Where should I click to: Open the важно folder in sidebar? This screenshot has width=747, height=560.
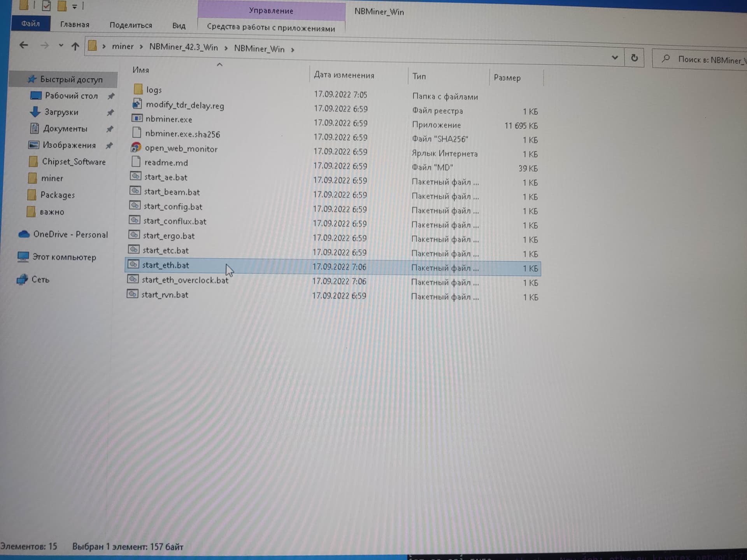pyautogui.click(x=52, y=212)
